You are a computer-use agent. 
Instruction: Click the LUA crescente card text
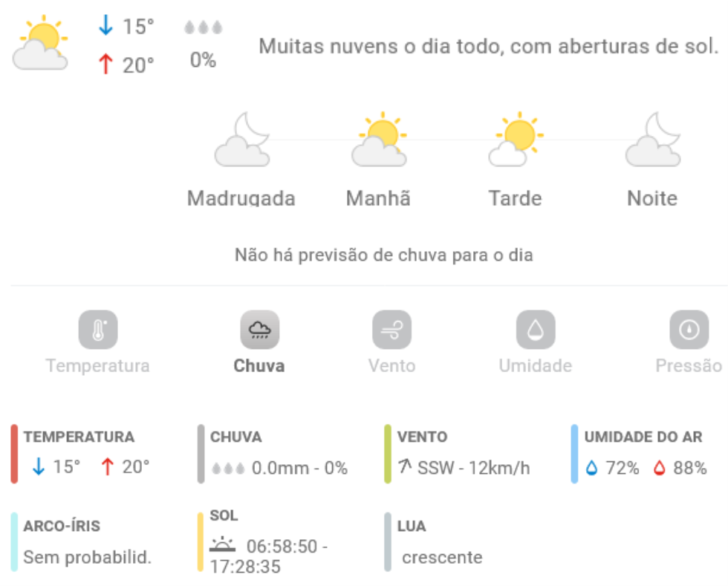tap(442, 557)
